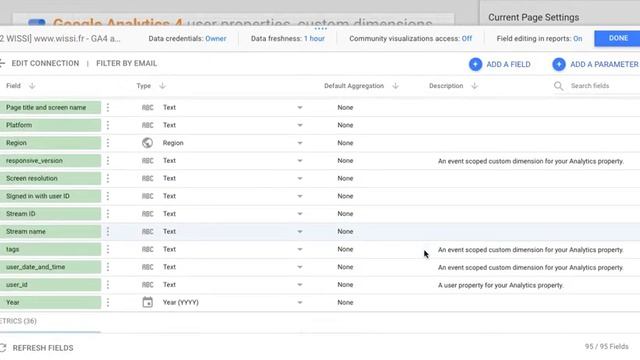
Task: Click responsive_version description text
Action: tap(531, 161)
